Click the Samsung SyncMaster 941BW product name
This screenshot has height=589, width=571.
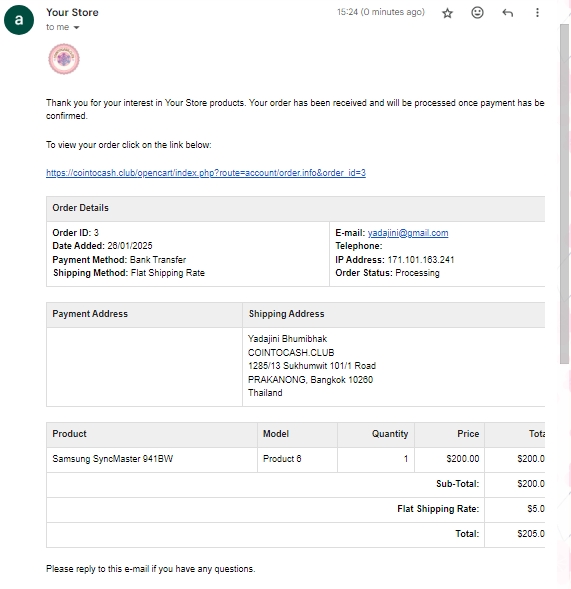[113, 459]
